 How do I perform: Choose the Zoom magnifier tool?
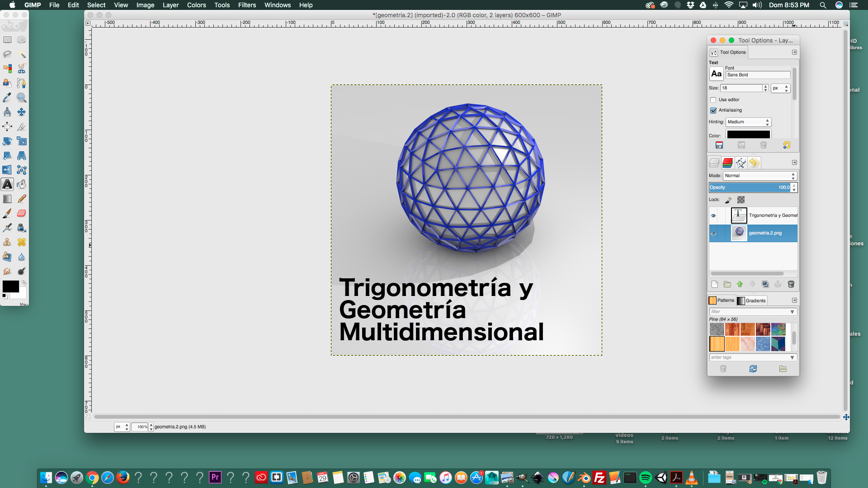21,98
